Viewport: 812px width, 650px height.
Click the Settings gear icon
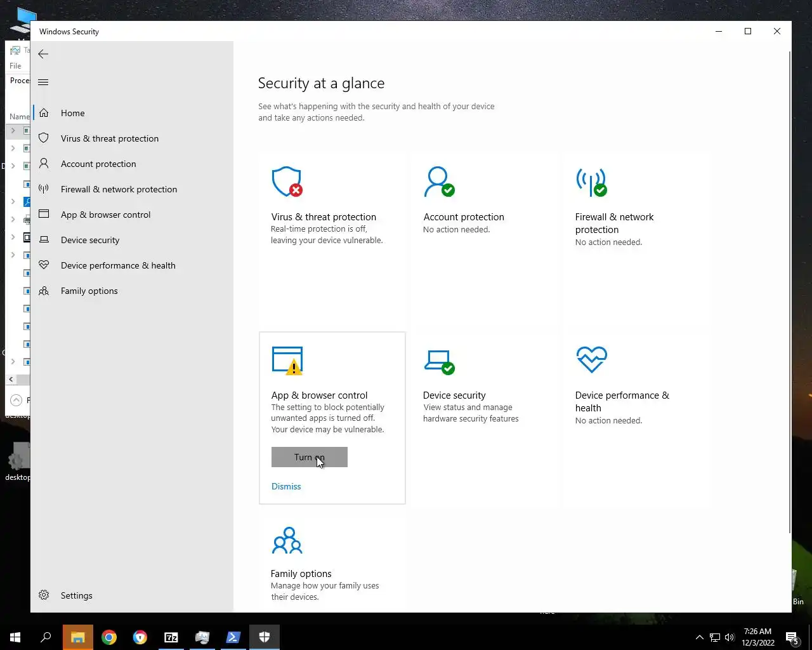[x=44, y=595]
